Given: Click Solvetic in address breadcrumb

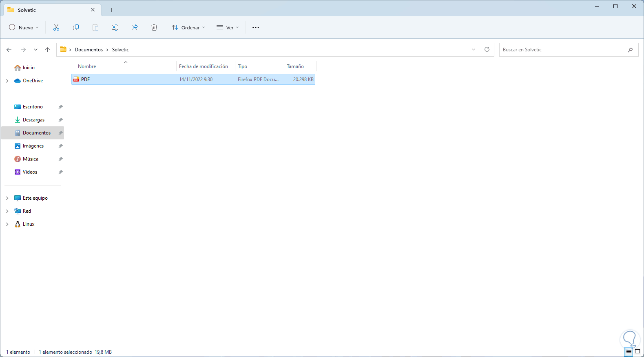Looking at the screenshot, I should point(120,50).
